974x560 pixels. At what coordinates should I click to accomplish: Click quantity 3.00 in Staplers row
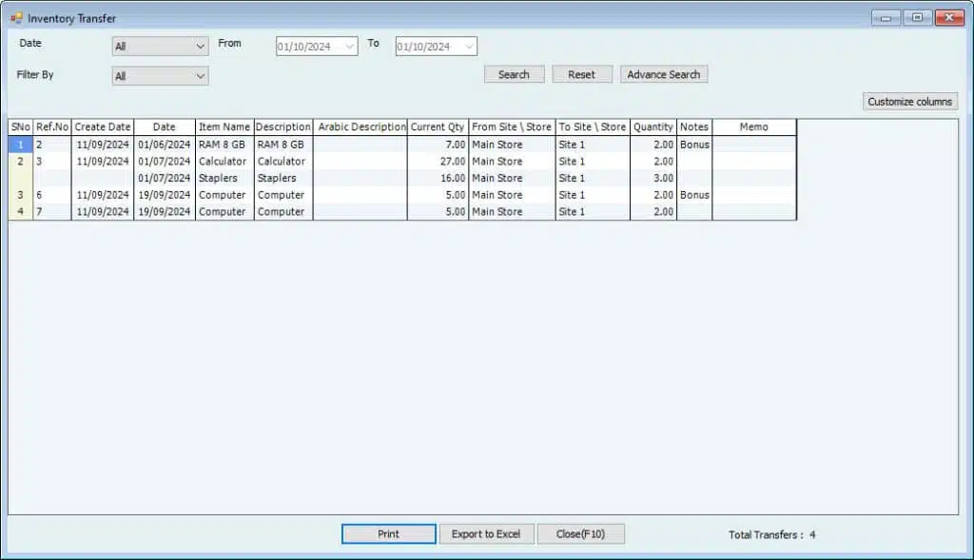[653, 178]
